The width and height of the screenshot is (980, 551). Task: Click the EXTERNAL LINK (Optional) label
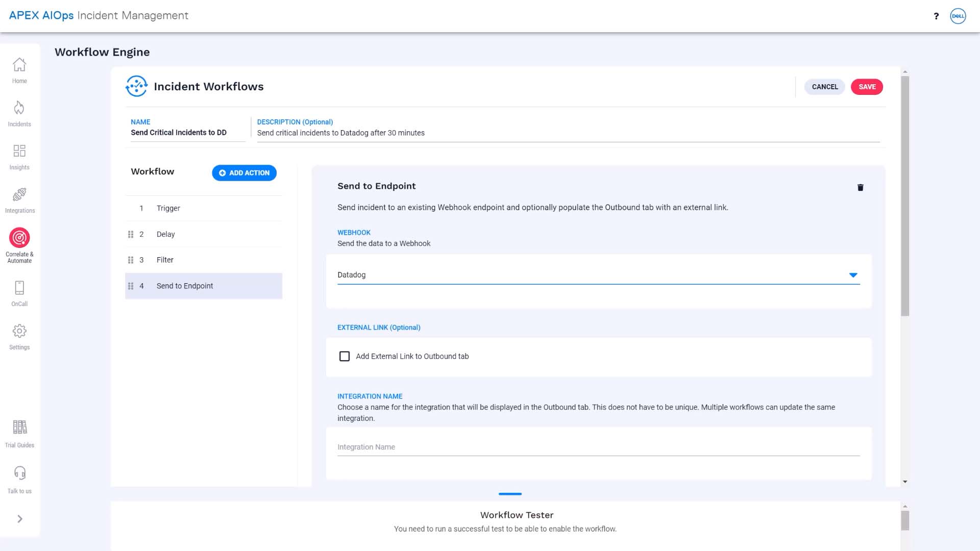pyautogui.click(x=379, y=328)
